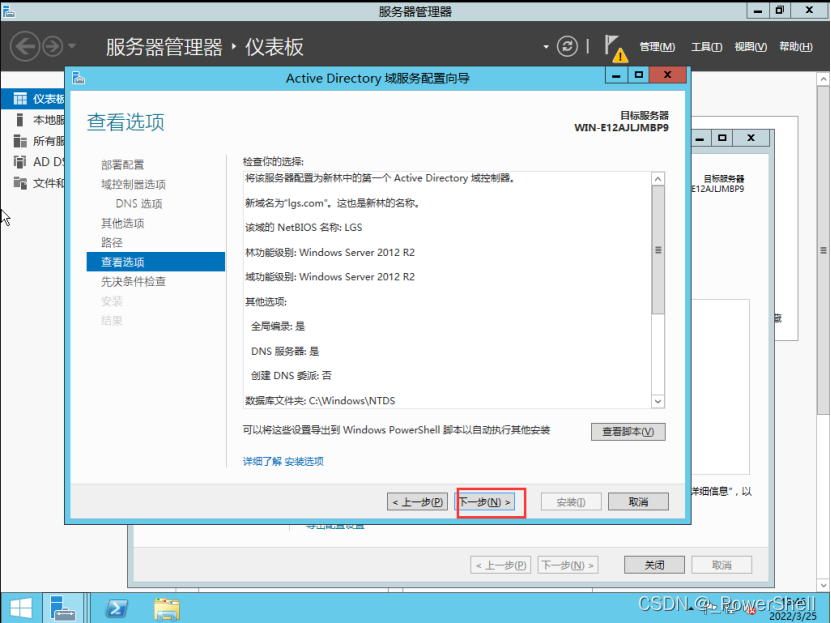Click the 查看脚本(V) button
The width and height of the screenshot is (831, 623).
[628, 432]
